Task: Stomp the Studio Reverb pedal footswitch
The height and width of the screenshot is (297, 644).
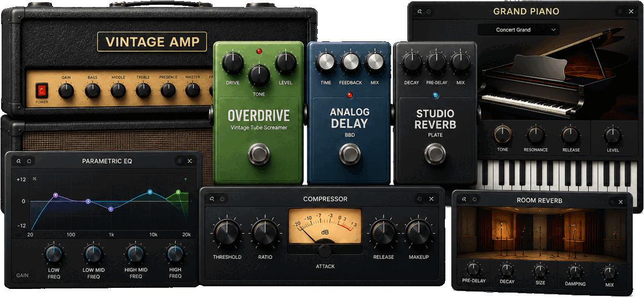Action: click(x=435, y=154)
